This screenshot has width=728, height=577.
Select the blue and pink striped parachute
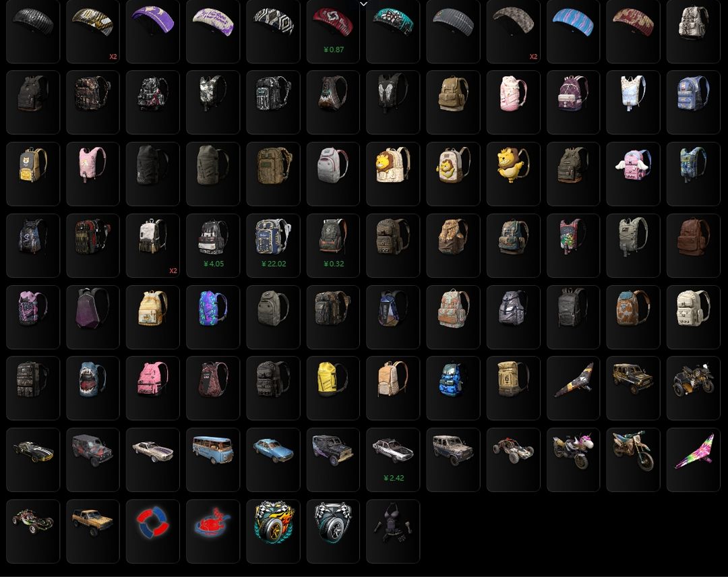click(574, 32)
